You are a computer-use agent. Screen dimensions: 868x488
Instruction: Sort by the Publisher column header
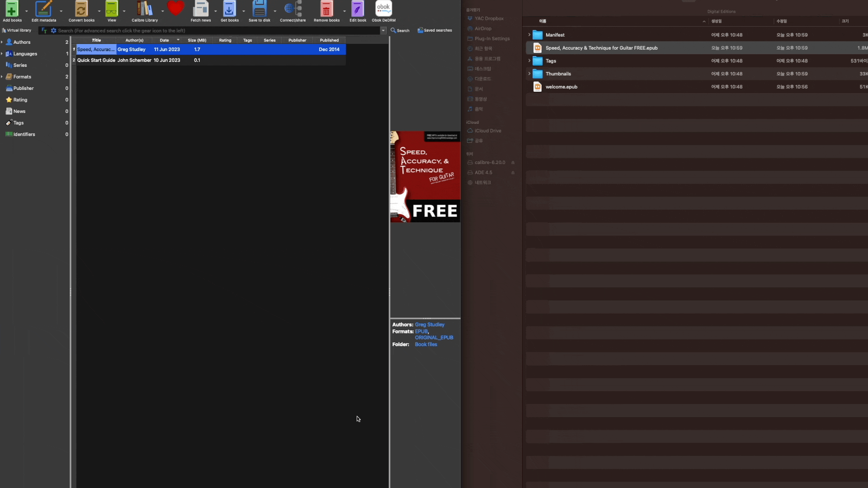click(x=297, y=40)
